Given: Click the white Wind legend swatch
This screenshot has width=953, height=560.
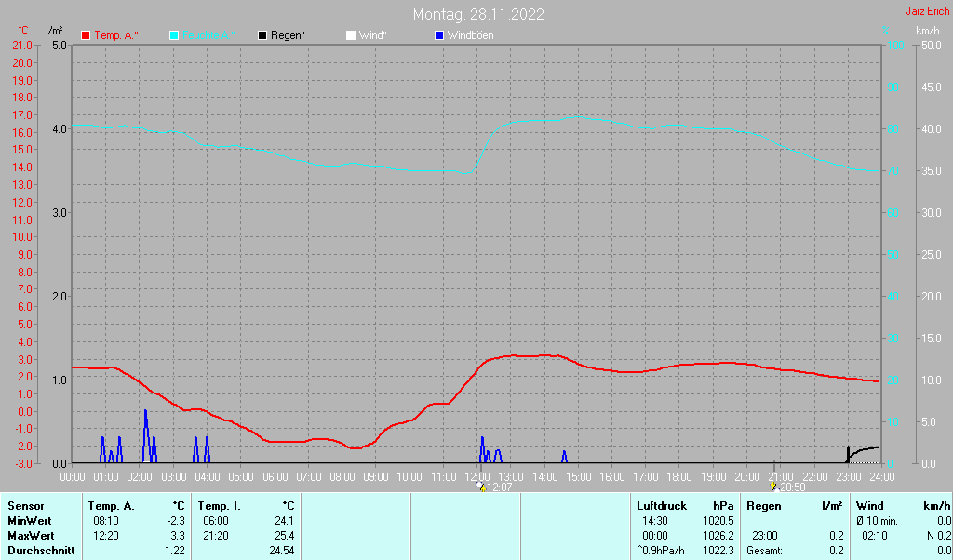Looking at the screenshot, I should 351,36.
